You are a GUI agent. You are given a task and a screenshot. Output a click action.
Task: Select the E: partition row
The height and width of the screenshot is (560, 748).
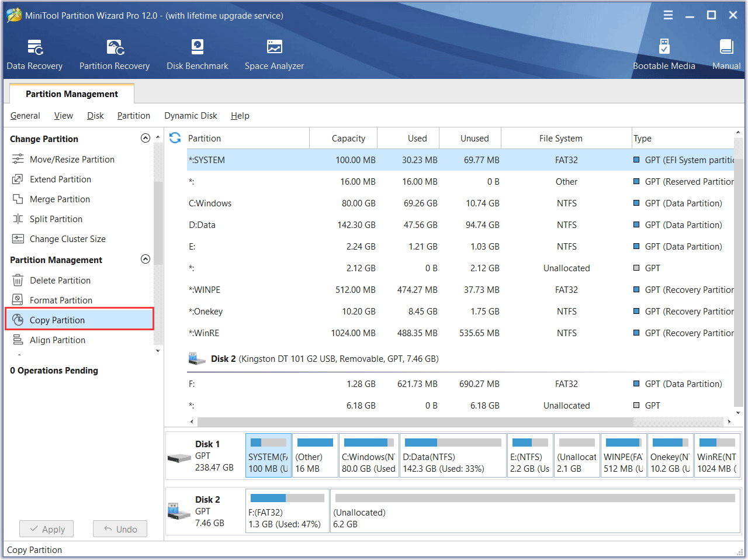pyautogui.click(x=460, y=246)
